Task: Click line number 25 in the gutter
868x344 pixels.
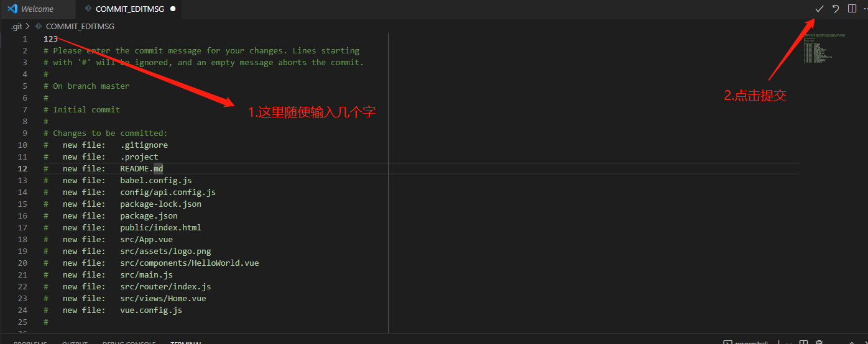Action: click(22, 322)
